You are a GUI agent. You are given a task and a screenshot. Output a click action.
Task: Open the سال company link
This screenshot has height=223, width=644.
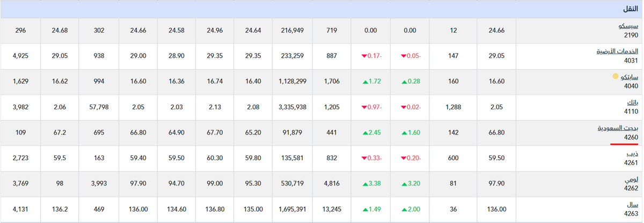click(633, 204)
